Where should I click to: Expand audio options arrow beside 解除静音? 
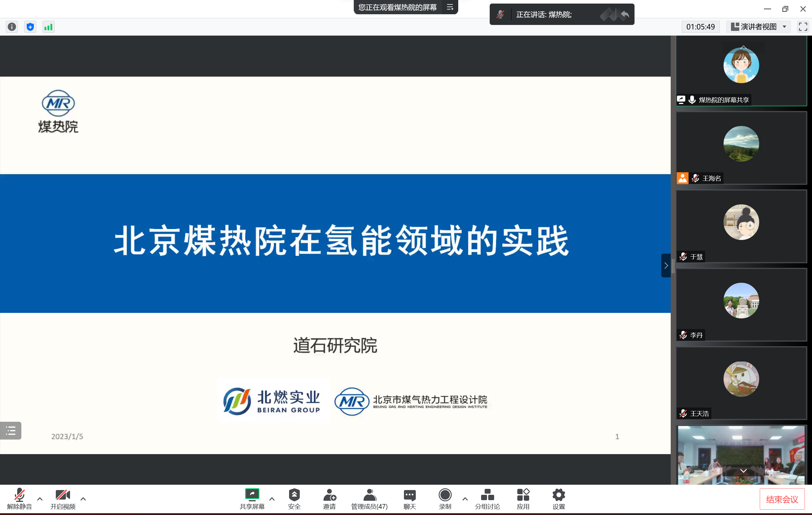(x=40, y=498)
